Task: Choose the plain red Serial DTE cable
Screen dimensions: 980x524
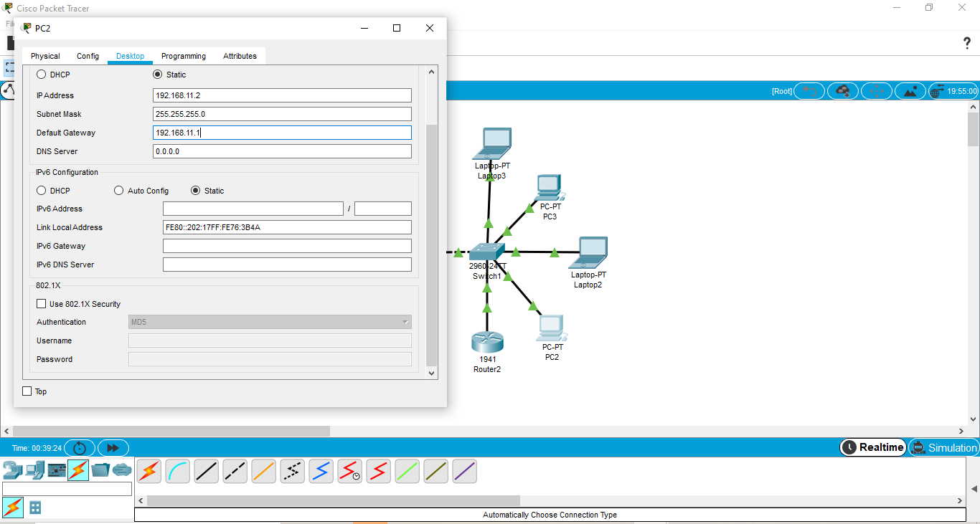Action: [x=379, y=471]
